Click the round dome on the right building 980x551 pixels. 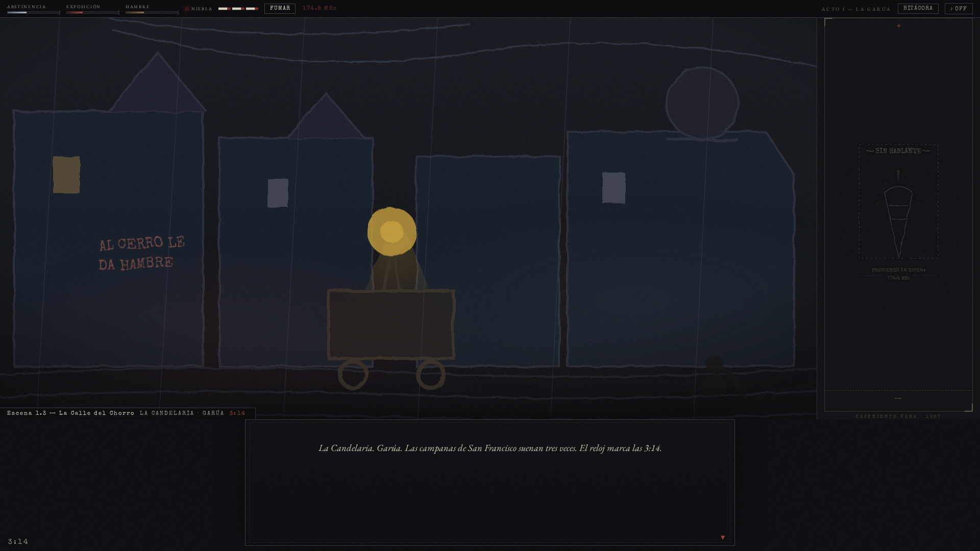702,103
